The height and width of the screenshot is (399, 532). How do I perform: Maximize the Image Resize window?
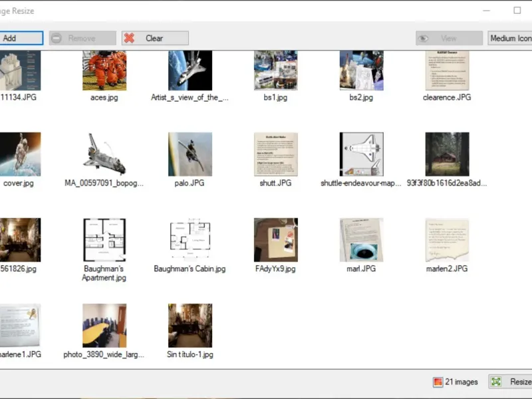517,11
